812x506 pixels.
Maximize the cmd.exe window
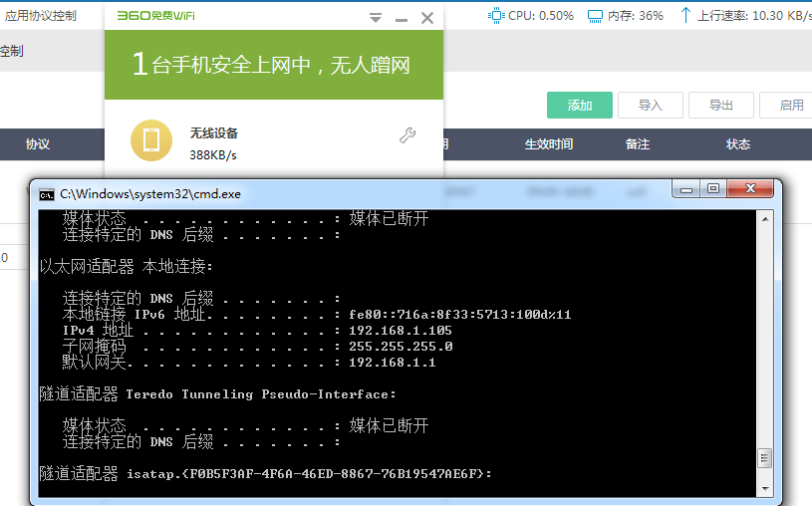click(713, 189)
